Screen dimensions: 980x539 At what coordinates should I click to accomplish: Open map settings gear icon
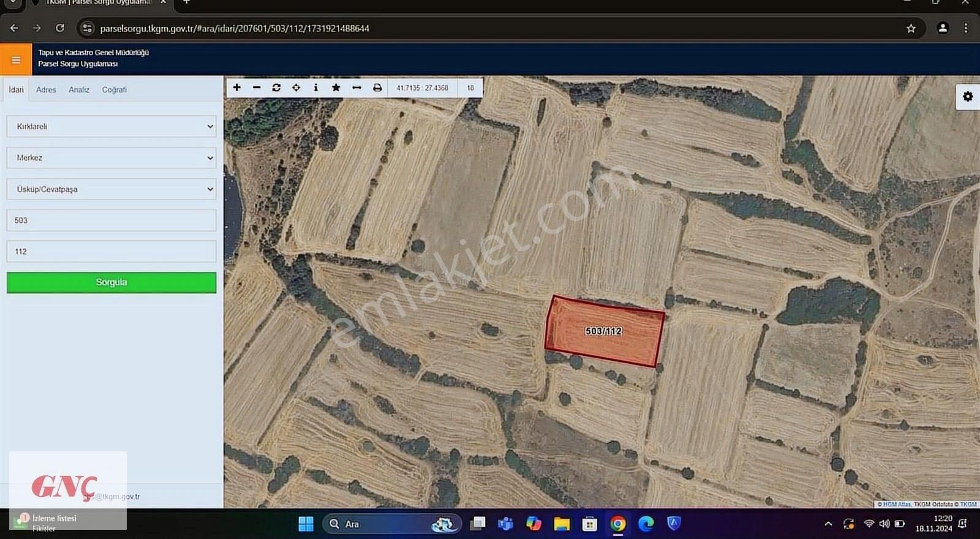pyautogui.click(x=968, y=97)
